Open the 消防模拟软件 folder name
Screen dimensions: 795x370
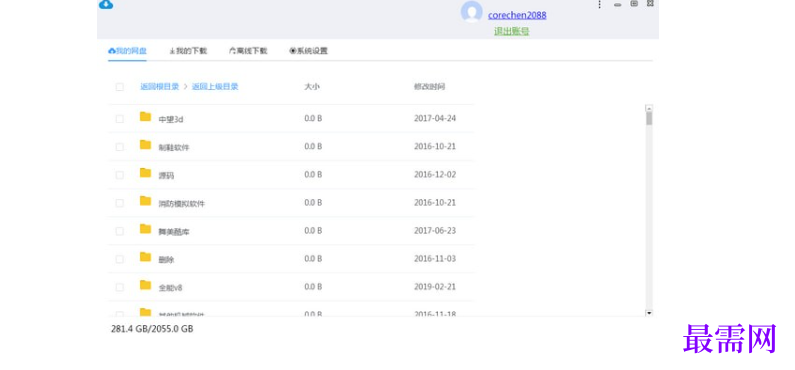[182, 204]
